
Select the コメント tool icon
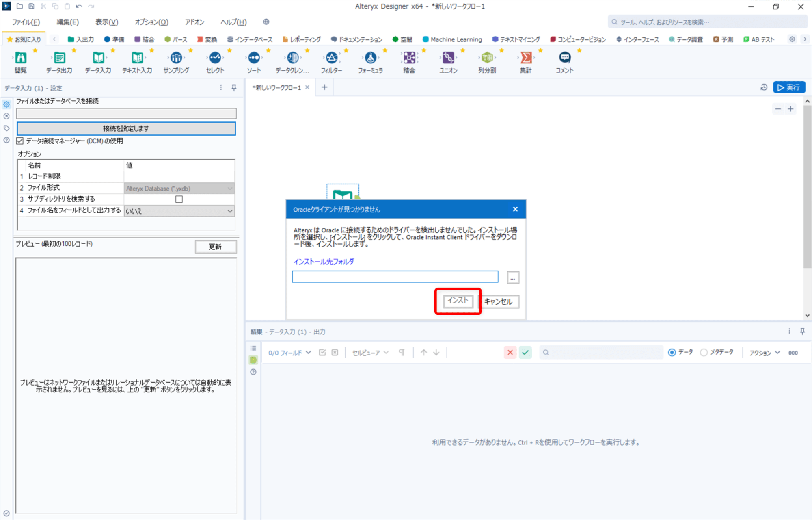pyautogui.click(x=565, y=58)
